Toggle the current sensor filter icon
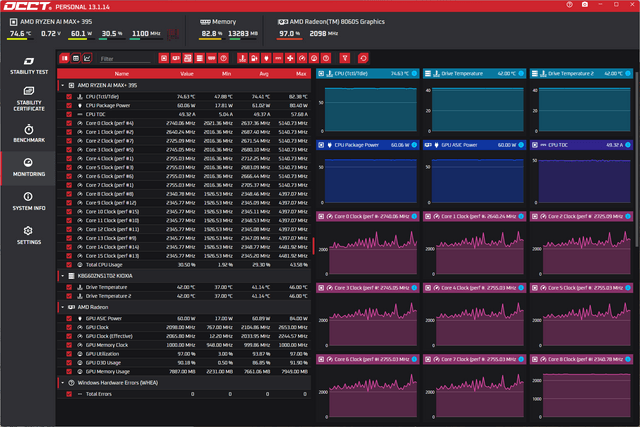This screenshot has width=640, height=427. point(278,58)
